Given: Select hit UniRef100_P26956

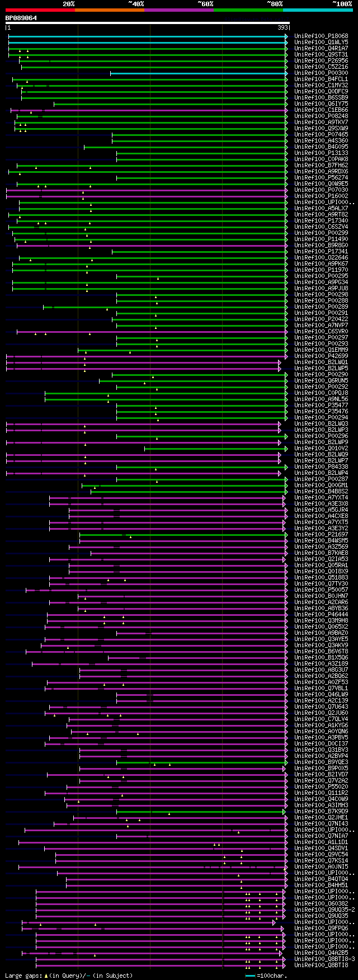Looking at the screenshot, I should tap(321, 60).
